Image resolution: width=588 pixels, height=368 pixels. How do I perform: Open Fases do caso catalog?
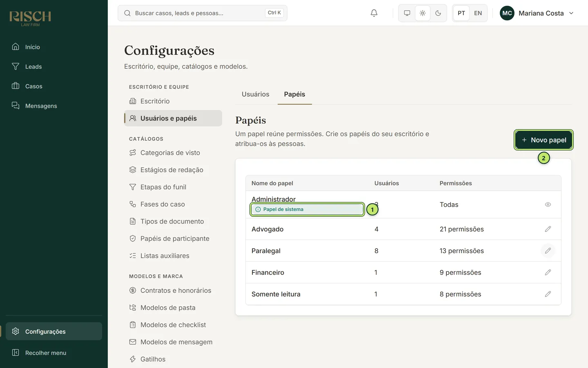tap(173, 204)
